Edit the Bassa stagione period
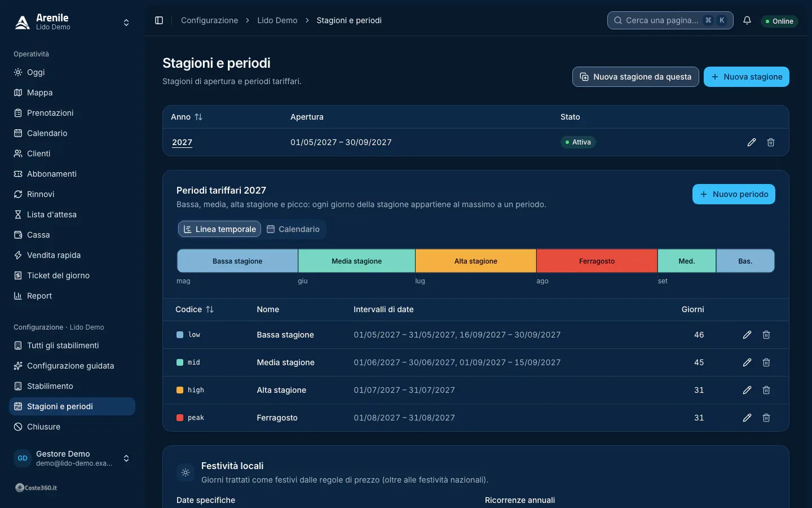Viewport: 812px width, 508px height. (x=747, y=335)
